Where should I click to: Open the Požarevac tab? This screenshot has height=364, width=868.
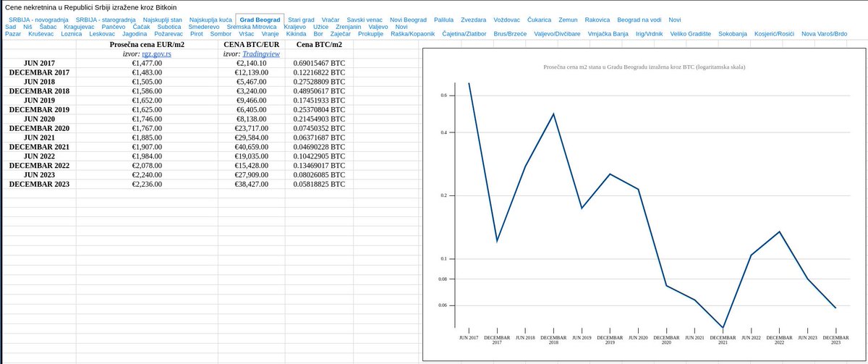(x=168, y=34)
